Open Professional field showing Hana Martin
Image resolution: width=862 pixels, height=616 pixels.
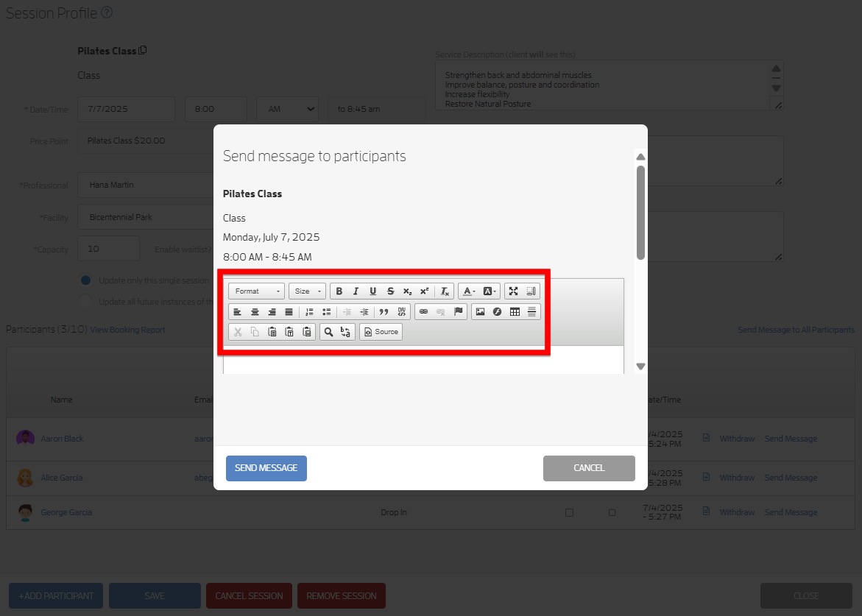146,185
